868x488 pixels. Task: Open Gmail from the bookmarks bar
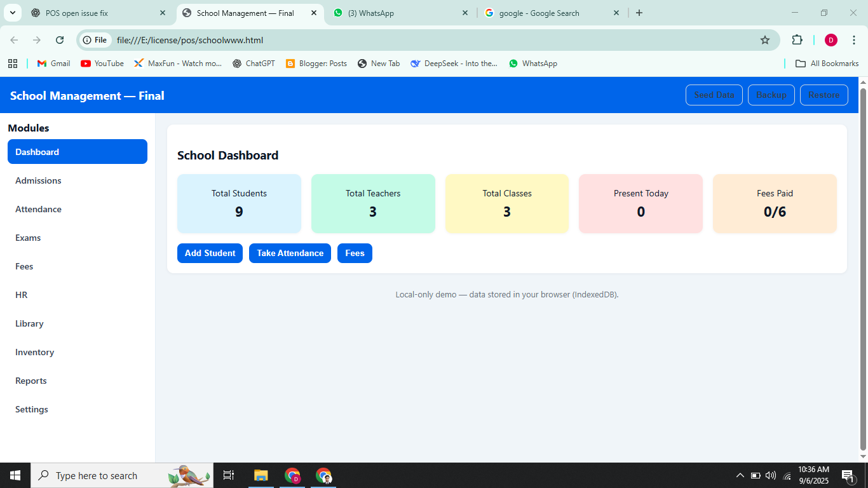[x=53, y=63]
